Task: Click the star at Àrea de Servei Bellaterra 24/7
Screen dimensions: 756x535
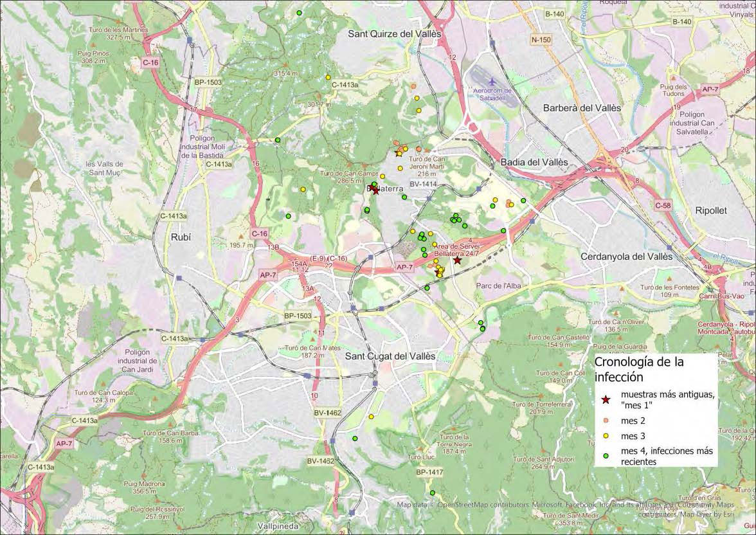Action: [x=457, y=259]
